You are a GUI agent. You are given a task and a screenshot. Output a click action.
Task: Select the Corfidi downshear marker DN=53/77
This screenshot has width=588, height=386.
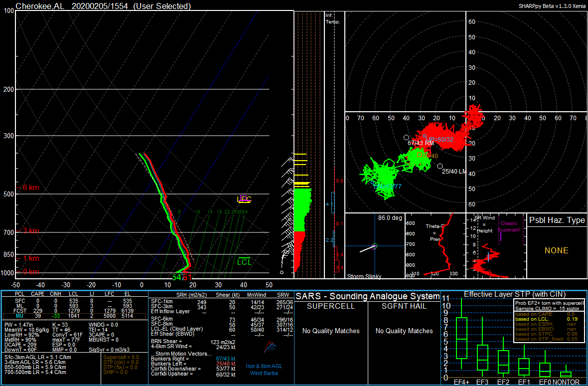(x=372, y=183)
